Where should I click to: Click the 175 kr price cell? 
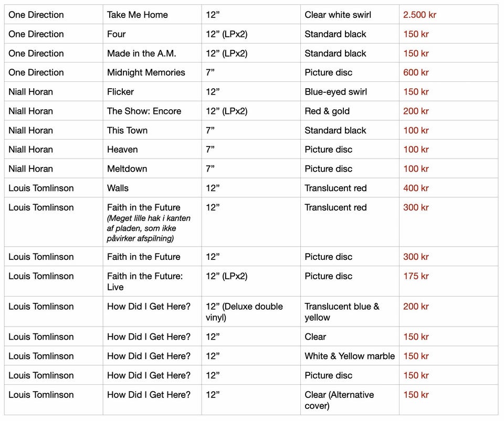(416, 276)
